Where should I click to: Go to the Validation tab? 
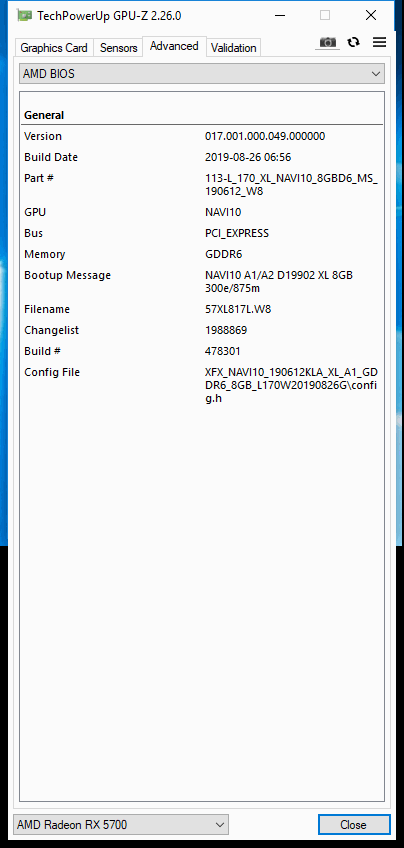[234, 48]
